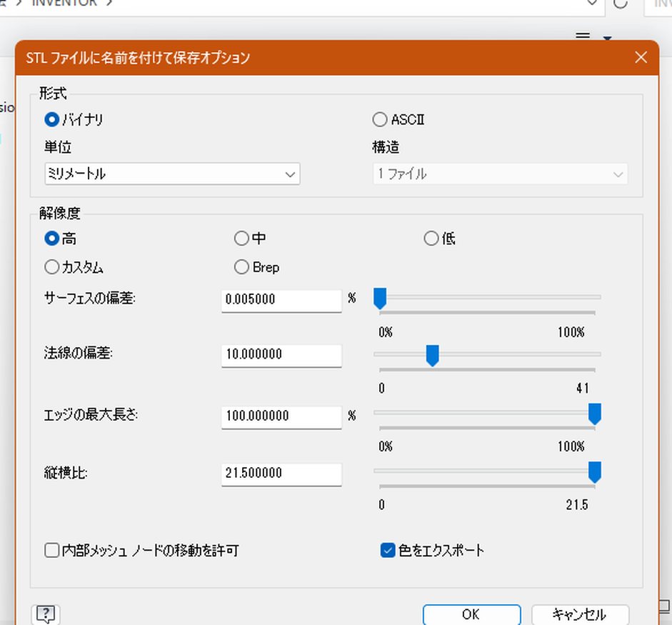
Task: Close the STL save options dialog
Action: [x=641, y=57]
